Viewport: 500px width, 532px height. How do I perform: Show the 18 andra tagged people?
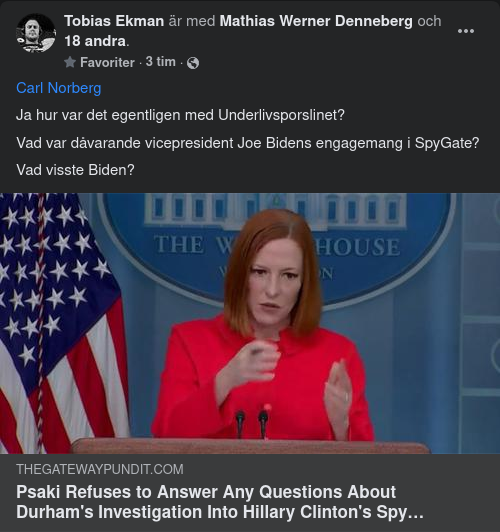95,41
